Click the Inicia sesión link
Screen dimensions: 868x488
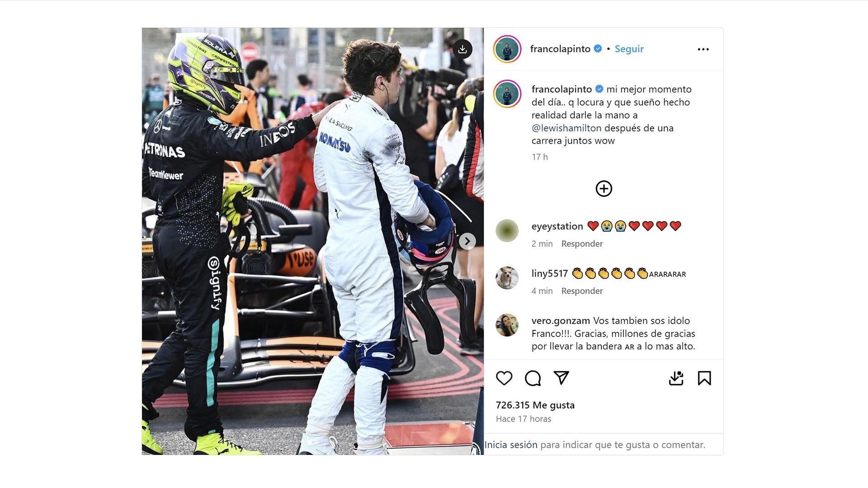tap(511, 445)
